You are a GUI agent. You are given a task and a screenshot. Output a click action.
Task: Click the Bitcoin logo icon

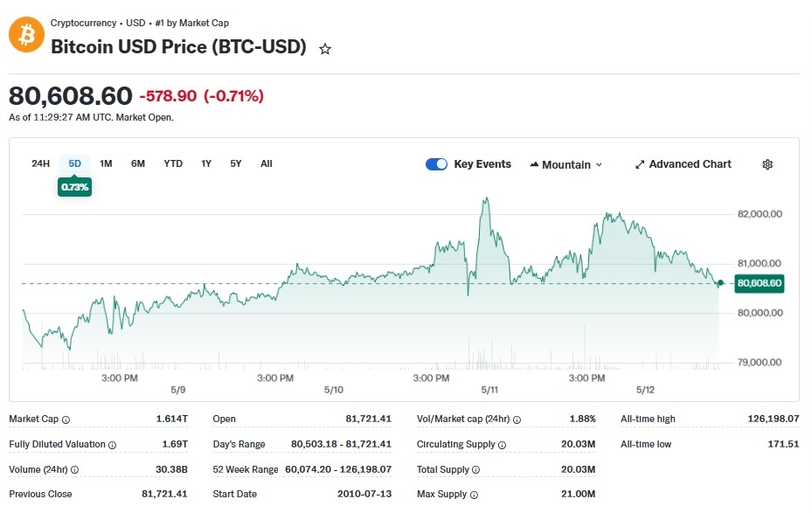(26, 35)
